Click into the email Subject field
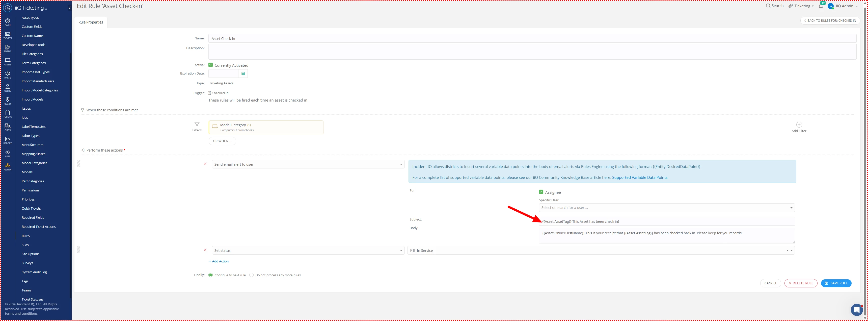Screen dimensions: 868x321 pyautogui.click(x=674, y=221)
